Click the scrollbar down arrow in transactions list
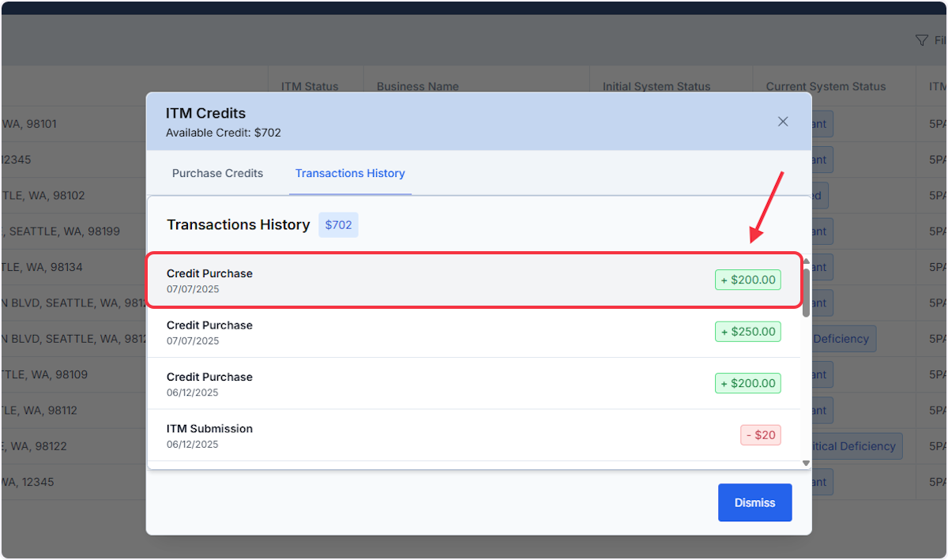This screenshot has height=560, width=948. pyautogui.click(x=806, y=464)
